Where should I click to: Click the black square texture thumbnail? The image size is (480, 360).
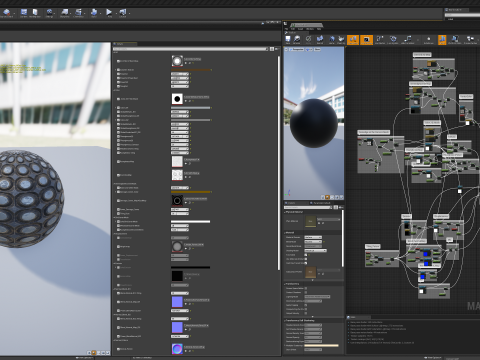(x=177, y=276)
